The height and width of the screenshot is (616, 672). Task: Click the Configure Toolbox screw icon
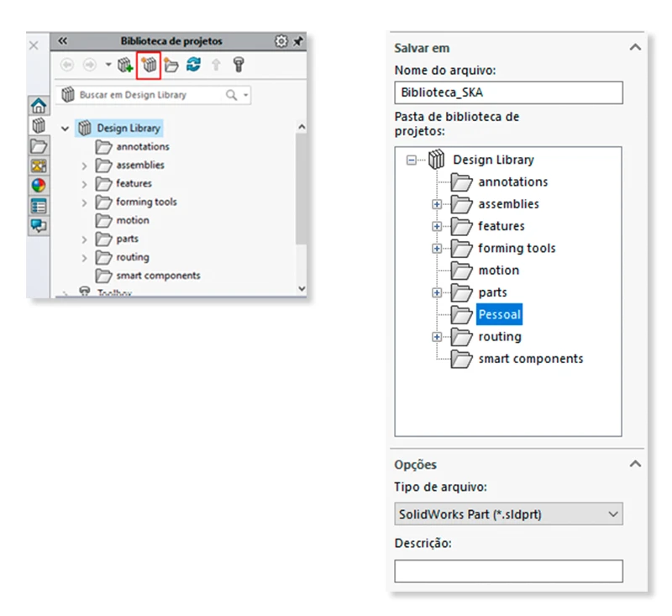click(x=239, y=65)
